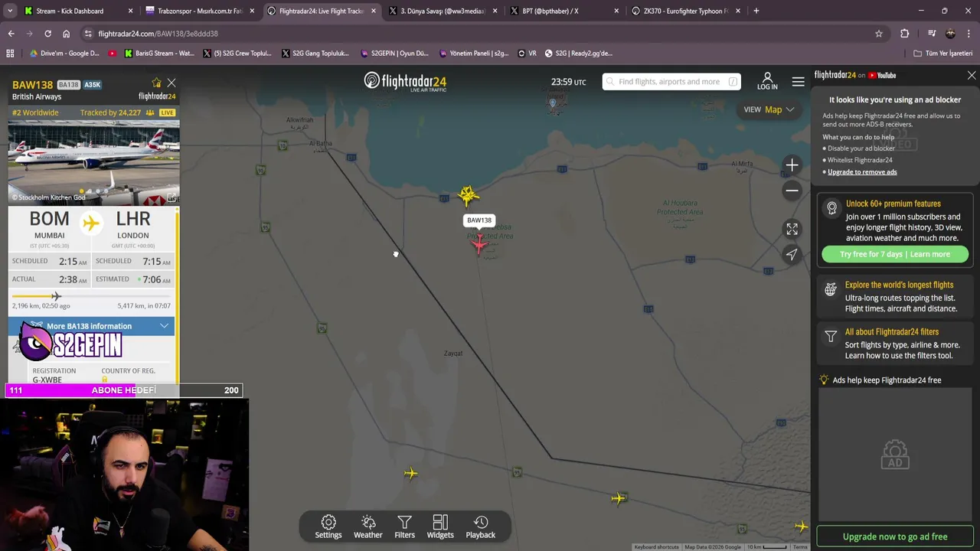Enter fullscreen map view icon
Screen dimensions: 980x551
click(792, 229)
